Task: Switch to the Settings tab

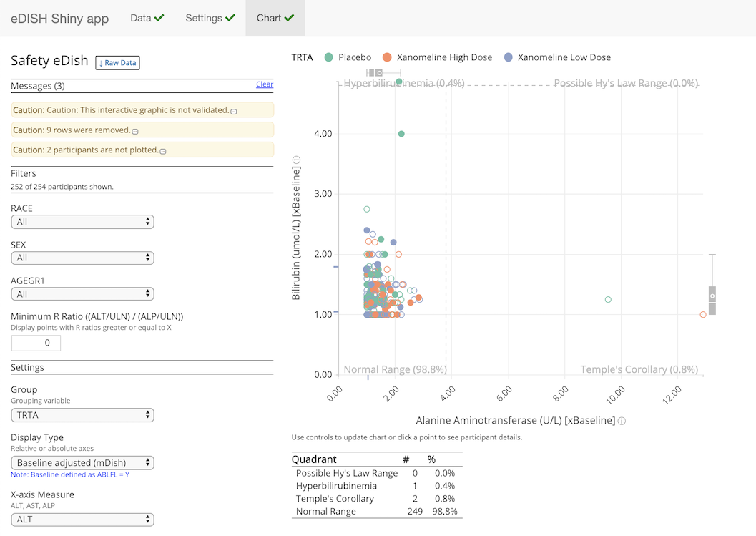Action: (205, 18)
